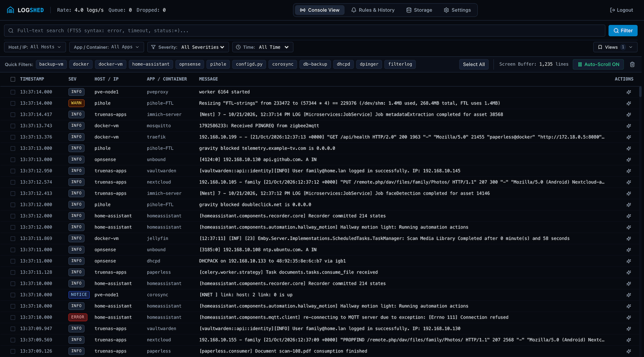Open the Host / IP All Hosts dropdown
The width and height of the screenshot is (644, 357).
(x=35, y=47)
